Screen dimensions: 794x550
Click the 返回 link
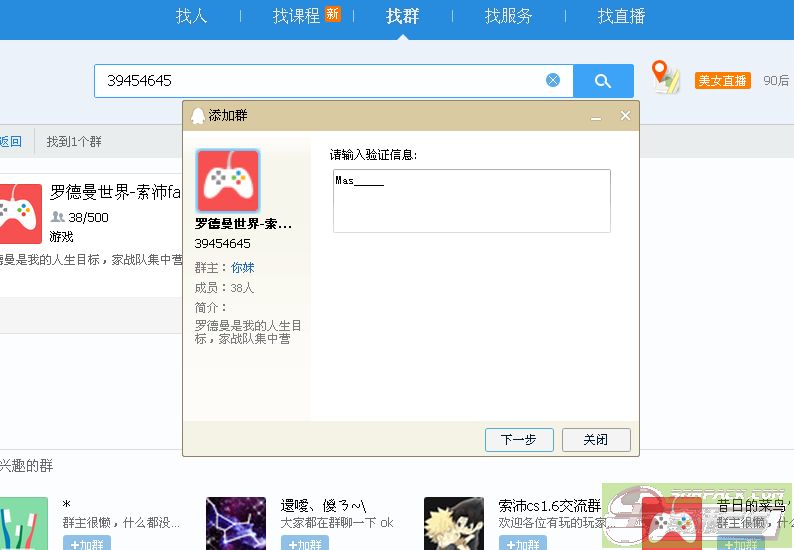pos(10,142)
